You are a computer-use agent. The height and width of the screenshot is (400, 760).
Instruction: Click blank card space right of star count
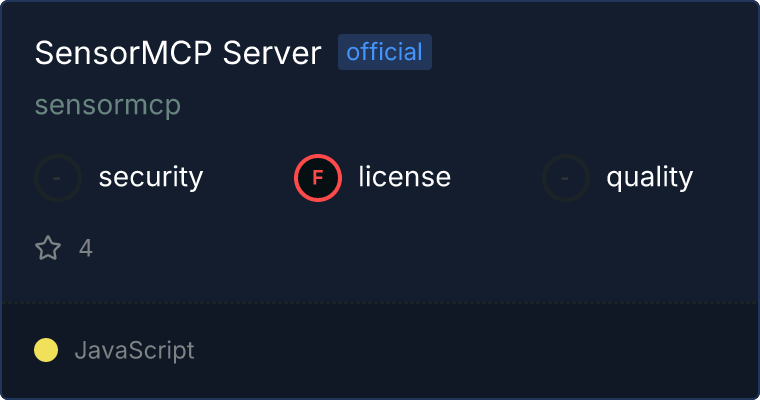coord(422,248)
